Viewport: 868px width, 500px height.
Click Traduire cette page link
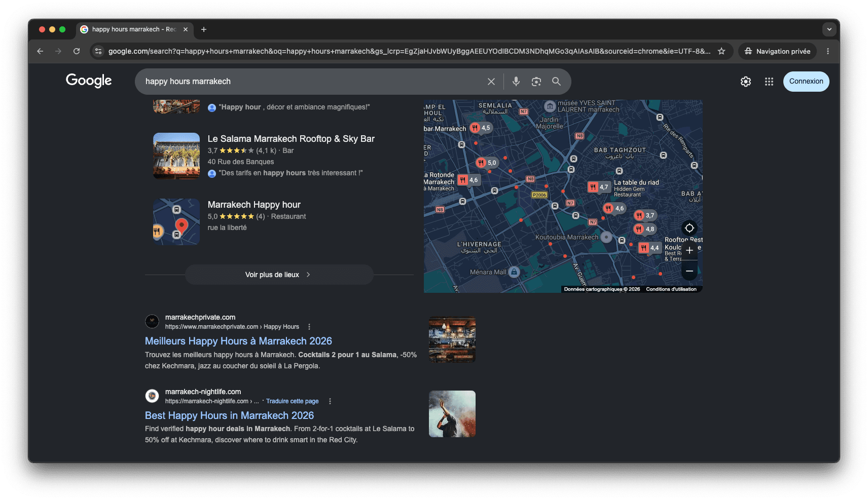(x=293, y=401)
